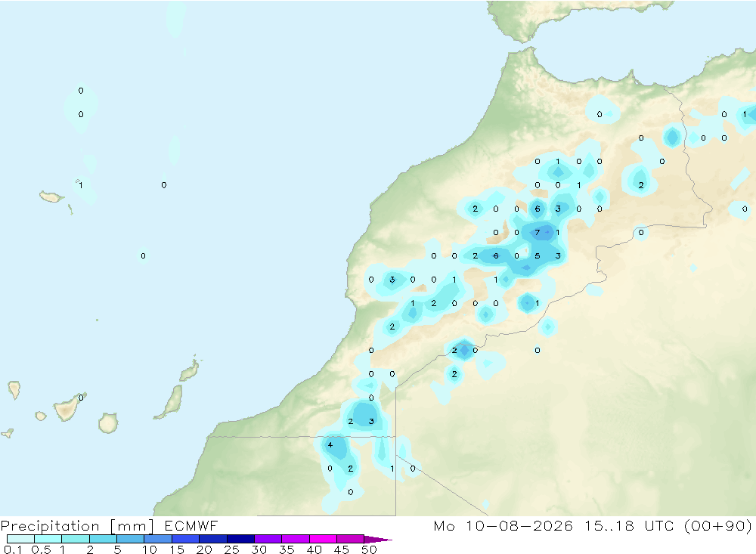Pick the 5–10 mm legend color box

(131, 539)
